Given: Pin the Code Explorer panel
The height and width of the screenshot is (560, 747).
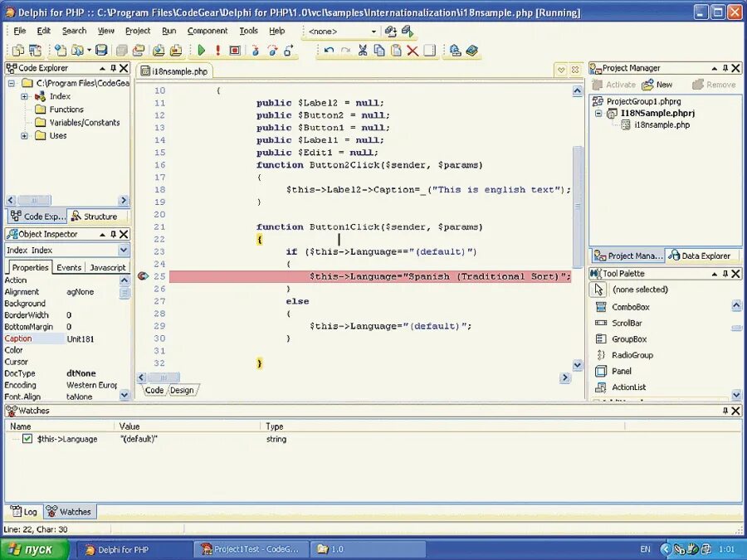Looking at the screenshot, I should [x=114, y=68].
